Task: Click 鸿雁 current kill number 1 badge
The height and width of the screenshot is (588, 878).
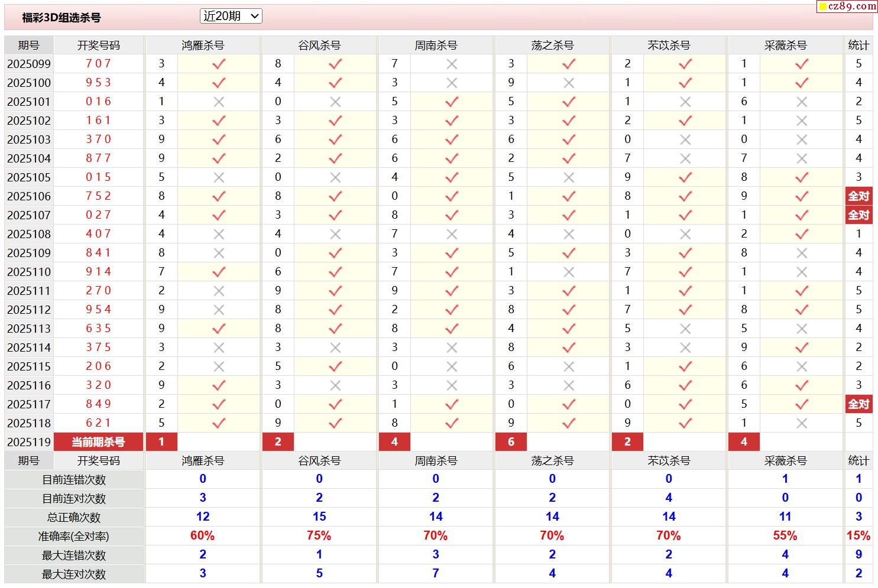Action: [161, 442]
